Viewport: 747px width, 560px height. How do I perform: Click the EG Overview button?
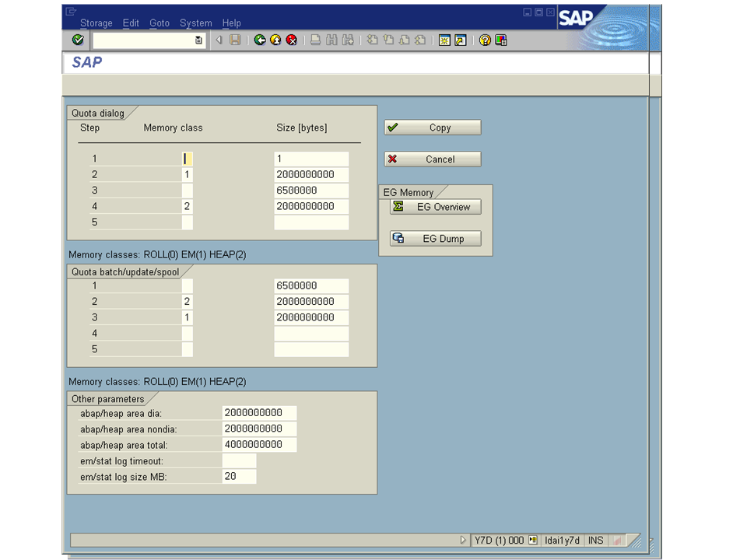tap(436, 207)
